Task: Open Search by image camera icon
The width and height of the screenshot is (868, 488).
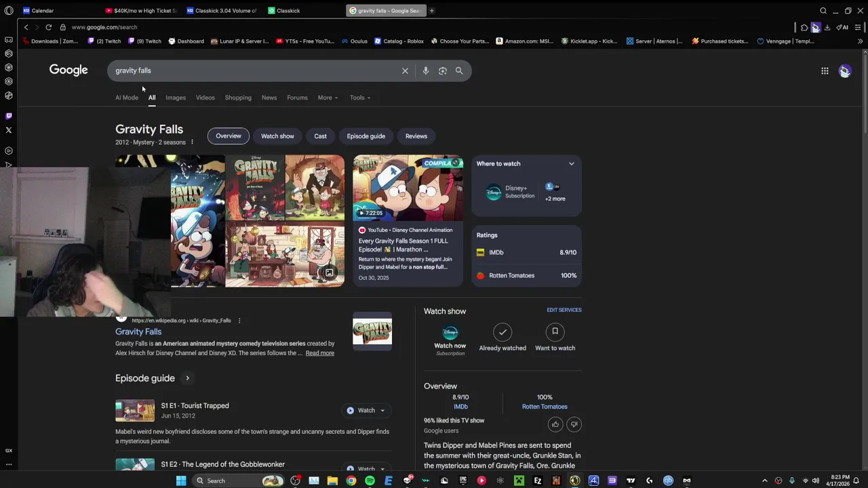Action: coord(442,70)
